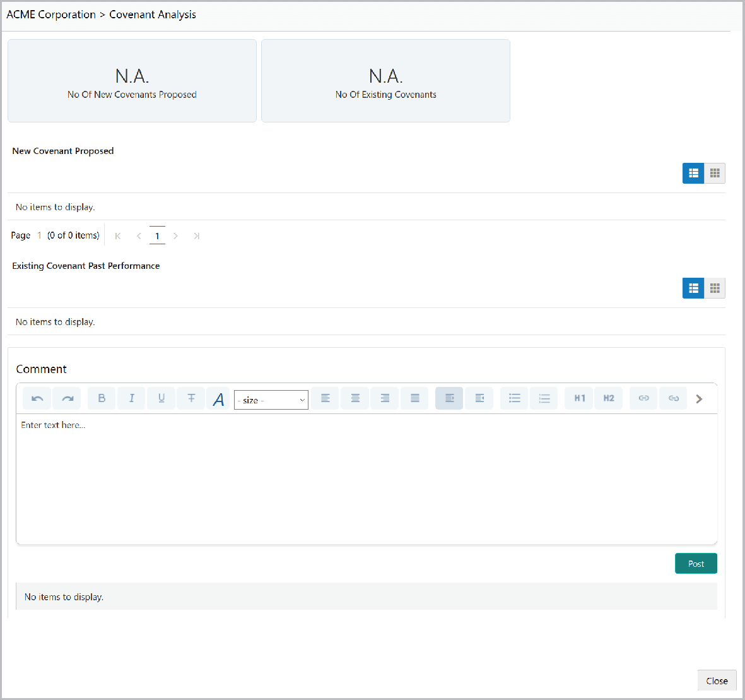Click the link icon beside the toolbar's more arrow
This screenshot has height=700, width=745.
674,398
